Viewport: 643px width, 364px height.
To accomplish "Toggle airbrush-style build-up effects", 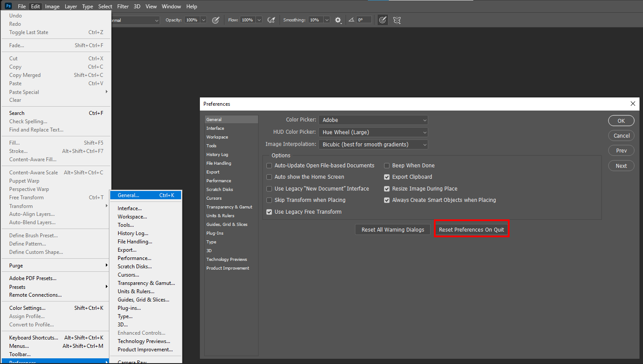I will pyautogui.click(x=271, y=20).
